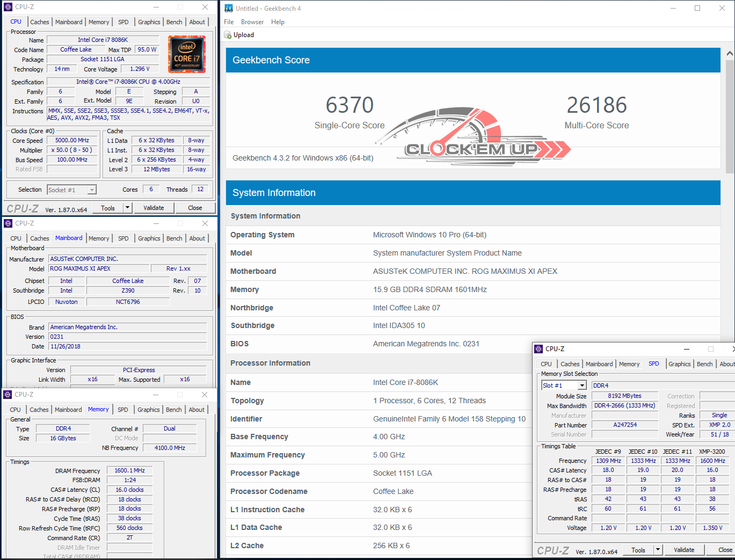Expand the Tools dropdown arrow in CPU window
735x560 pixels.
click(128, 208)
